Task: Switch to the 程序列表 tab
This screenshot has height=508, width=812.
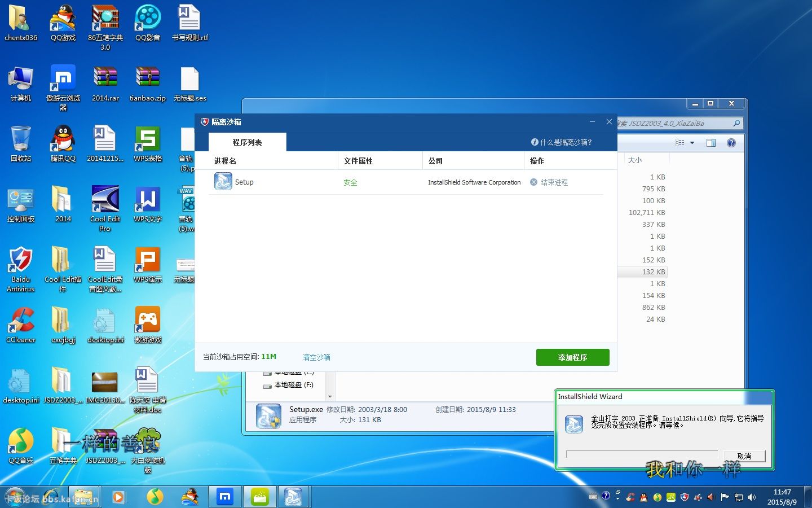Action: click(x=247, y=142)
